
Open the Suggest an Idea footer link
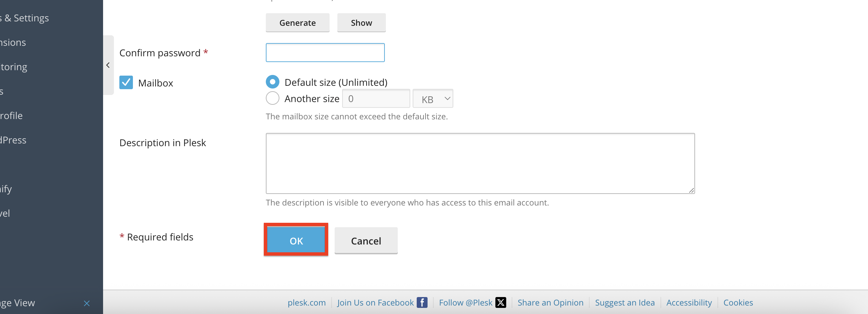coord(625,302)
